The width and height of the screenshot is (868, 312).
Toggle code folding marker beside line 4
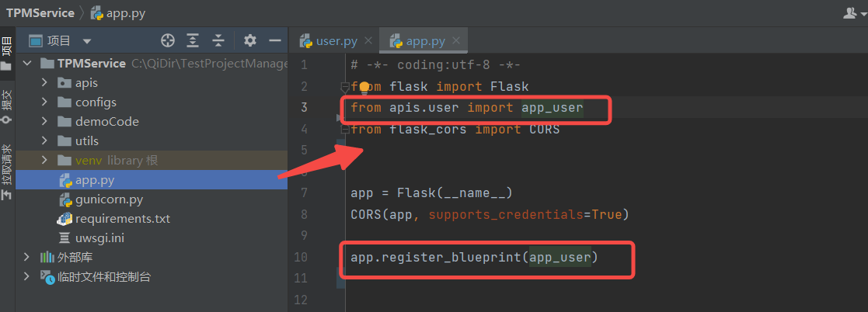click(x=345, y=130)
